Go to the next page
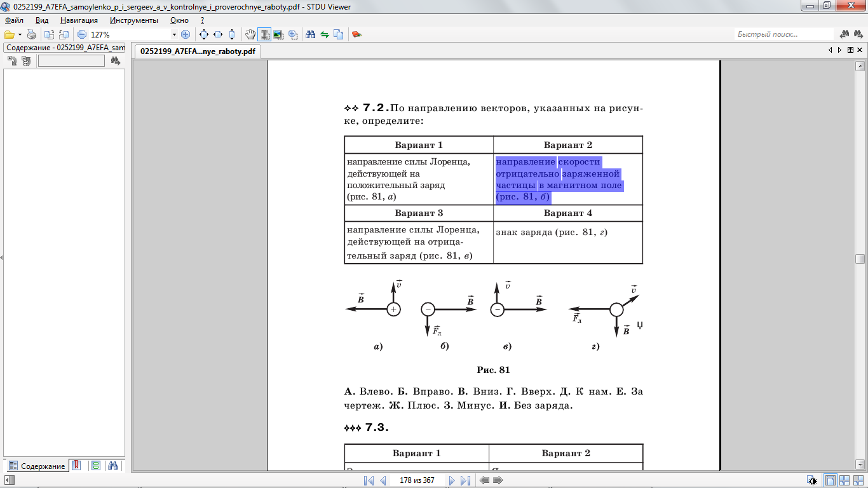Screen dimensions: 868x488 click(452, 480)
